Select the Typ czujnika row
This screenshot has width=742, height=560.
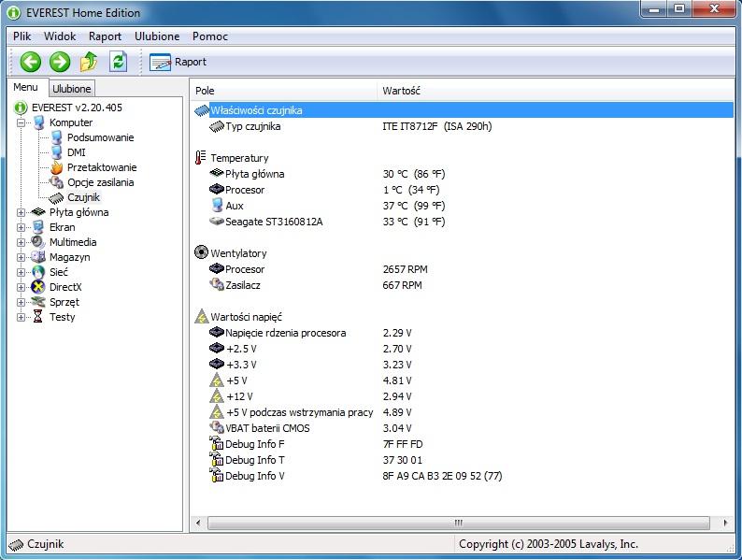464,126
